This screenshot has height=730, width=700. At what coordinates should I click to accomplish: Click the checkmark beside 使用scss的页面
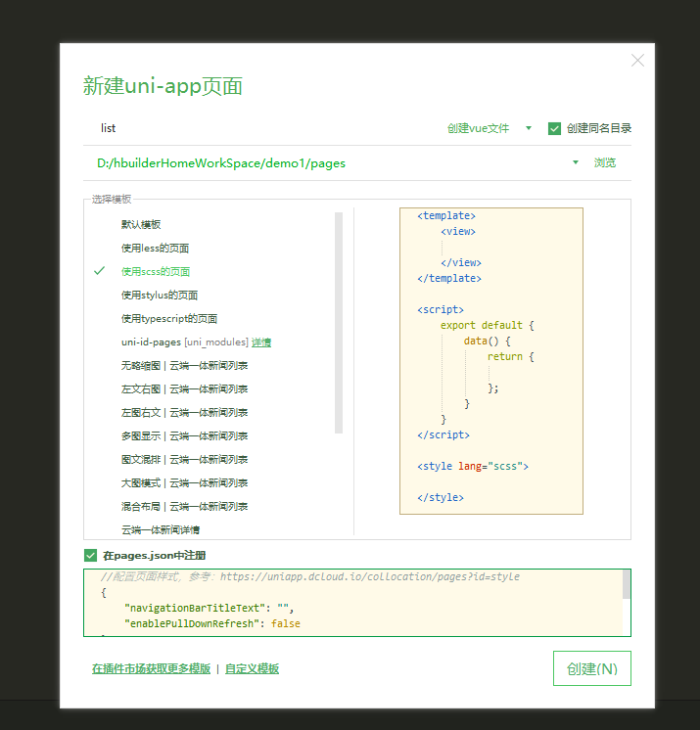[x=99, y=271]
